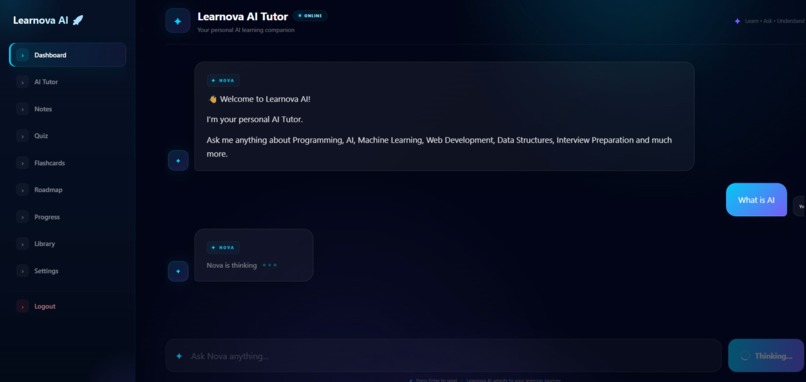This screenshot has width=806, height=382.
Task: Click the user avatar beside What is AI
Action: (x=799, y=206)
